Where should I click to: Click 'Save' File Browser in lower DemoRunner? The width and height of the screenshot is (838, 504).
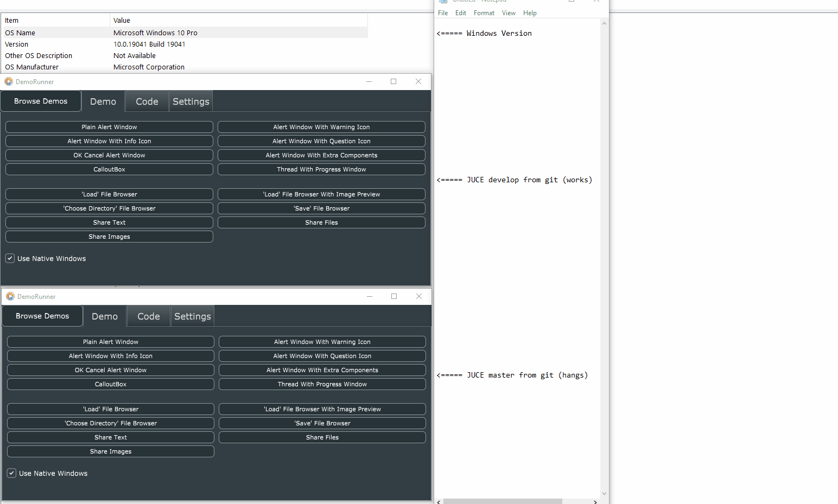tap(322, 423)
